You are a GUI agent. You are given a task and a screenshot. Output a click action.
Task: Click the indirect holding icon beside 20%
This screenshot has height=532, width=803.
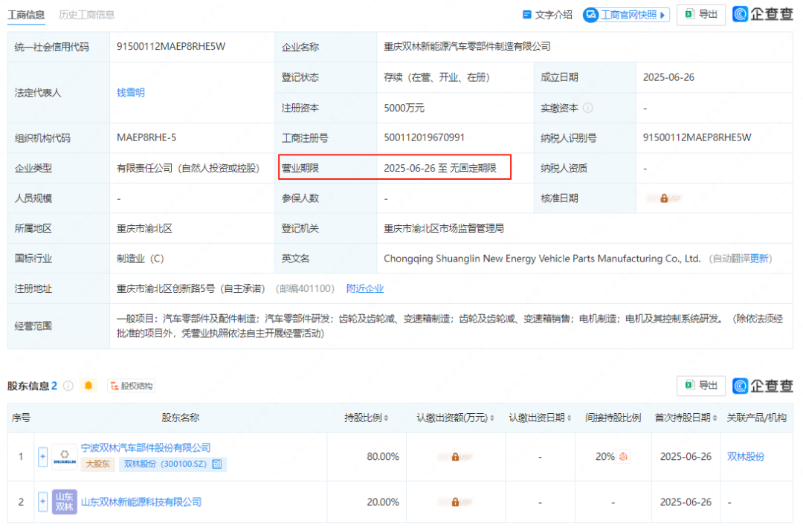623,457
